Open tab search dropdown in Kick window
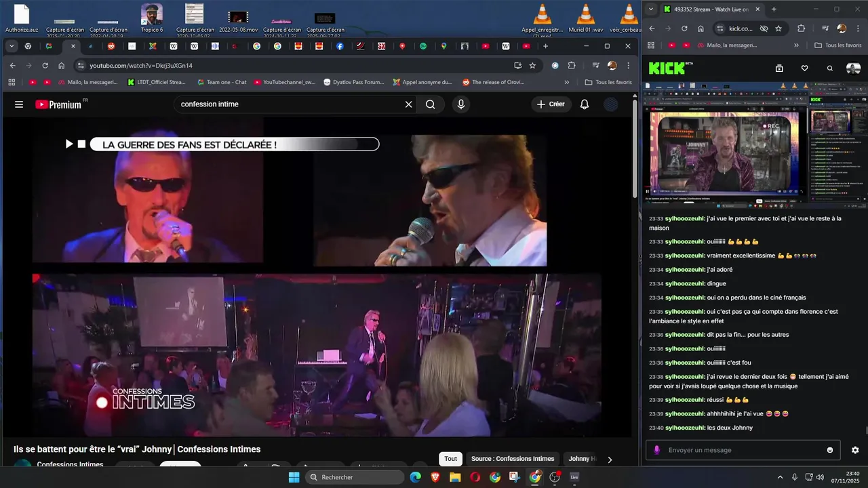 [651, 9]
